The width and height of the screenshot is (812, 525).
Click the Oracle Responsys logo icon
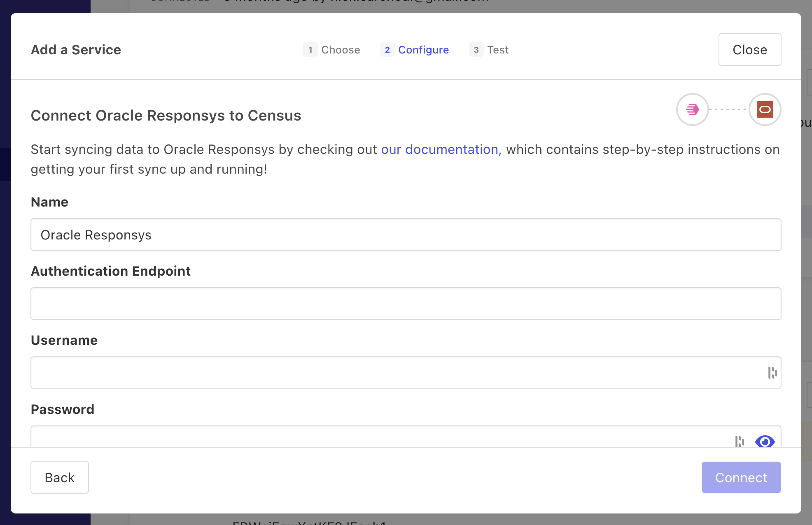coord(765,109)
